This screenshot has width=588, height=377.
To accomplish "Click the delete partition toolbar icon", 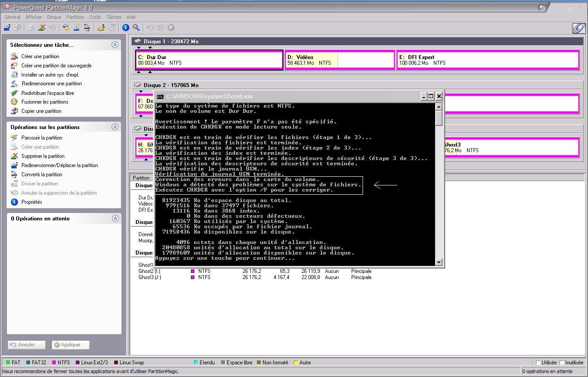I will [42, 28].
